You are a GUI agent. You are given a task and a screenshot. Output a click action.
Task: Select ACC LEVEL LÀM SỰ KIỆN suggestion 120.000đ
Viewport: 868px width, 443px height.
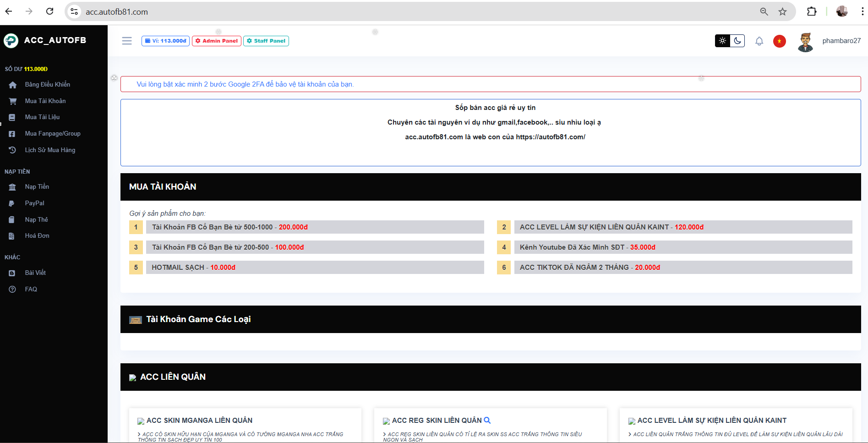pyautogui.click(x=683, y=227)
